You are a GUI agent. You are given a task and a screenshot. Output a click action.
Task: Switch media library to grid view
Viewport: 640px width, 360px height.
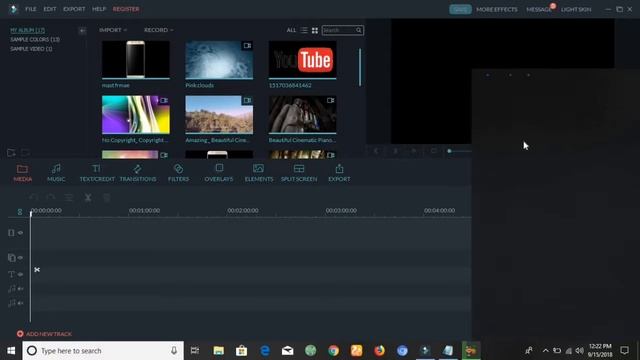315,30
